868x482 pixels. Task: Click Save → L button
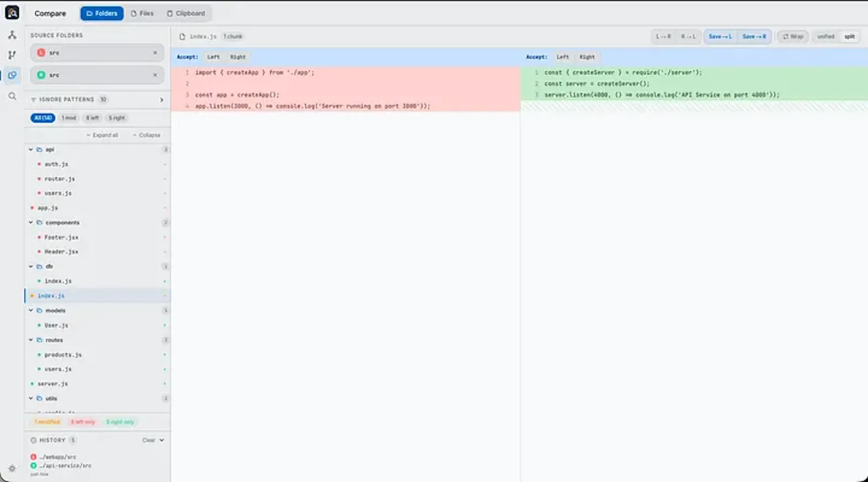click(x=720, y=36)
